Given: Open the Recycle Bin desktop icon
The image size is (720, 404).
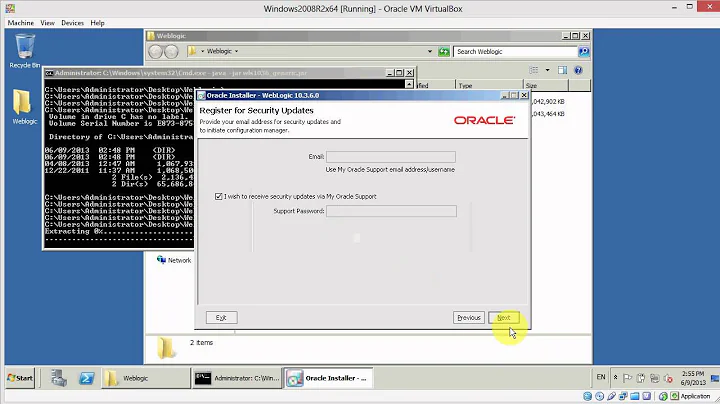Looking at the screenshot, I should click(24, 50).
